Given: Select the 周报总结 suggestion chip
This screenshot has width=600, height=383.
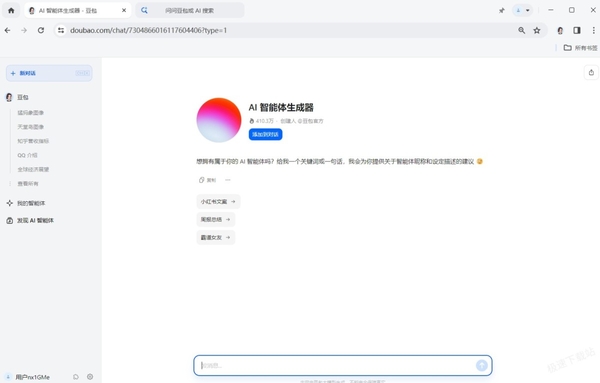Looking at the screenshot, I should 216,219.
